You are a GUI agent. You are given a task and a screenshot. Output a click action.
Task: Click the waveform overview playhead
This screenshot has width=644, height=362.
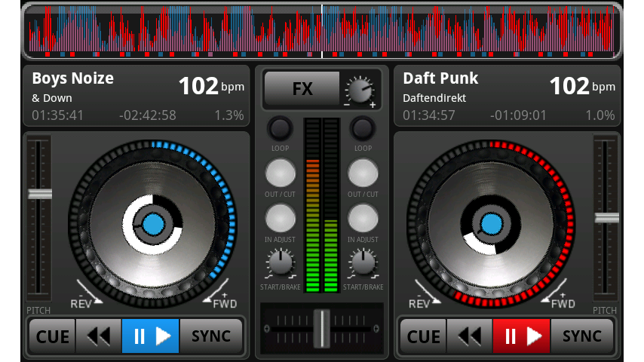point(322,31)
